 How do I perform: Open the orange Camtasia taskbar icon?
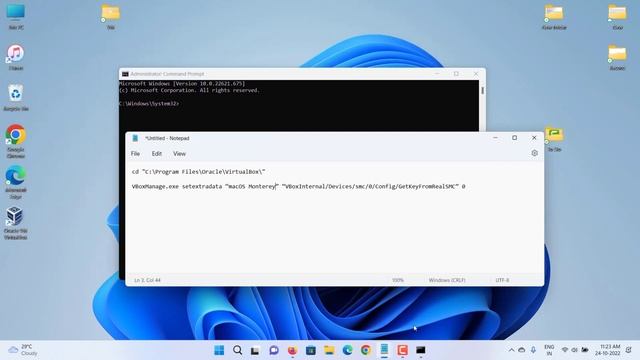(402, 350)
